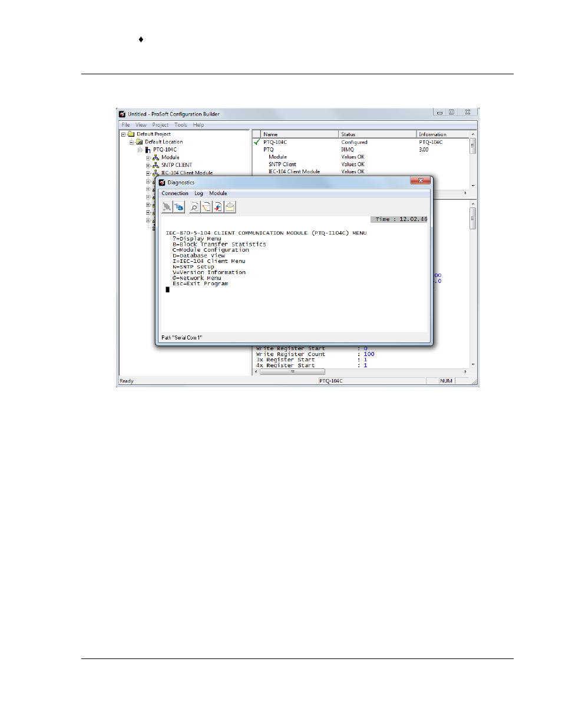
Task: Close the Diagnostics window
Action: point(421,180)
